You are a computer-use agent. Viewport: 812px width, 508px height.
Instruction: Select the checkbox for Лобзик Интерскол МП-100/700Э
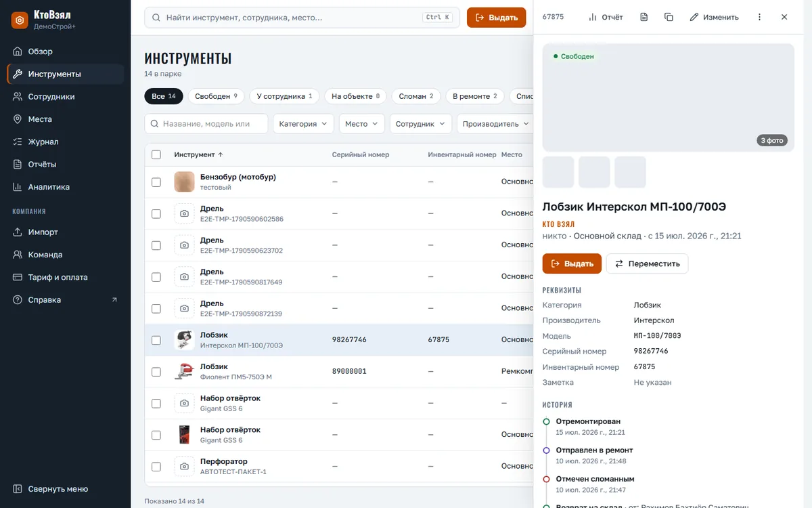(156, 340)
